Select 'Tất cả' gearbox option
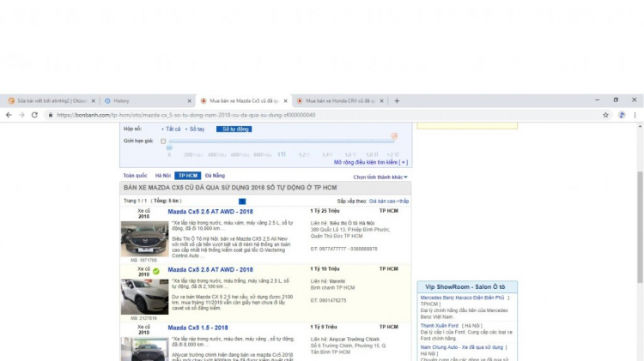The width and height of the screenshot is (644, 361). [173, 129]
